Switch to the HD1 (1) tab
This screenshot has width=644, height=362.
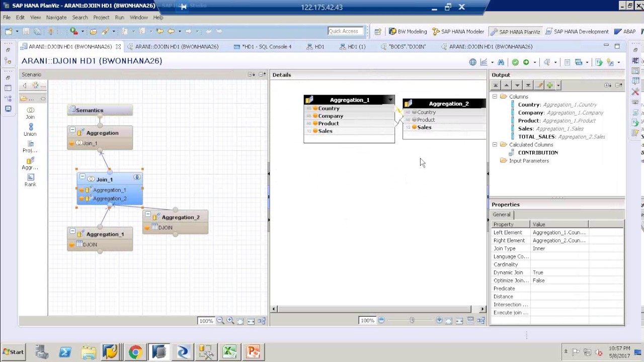(x=352, y=47)
